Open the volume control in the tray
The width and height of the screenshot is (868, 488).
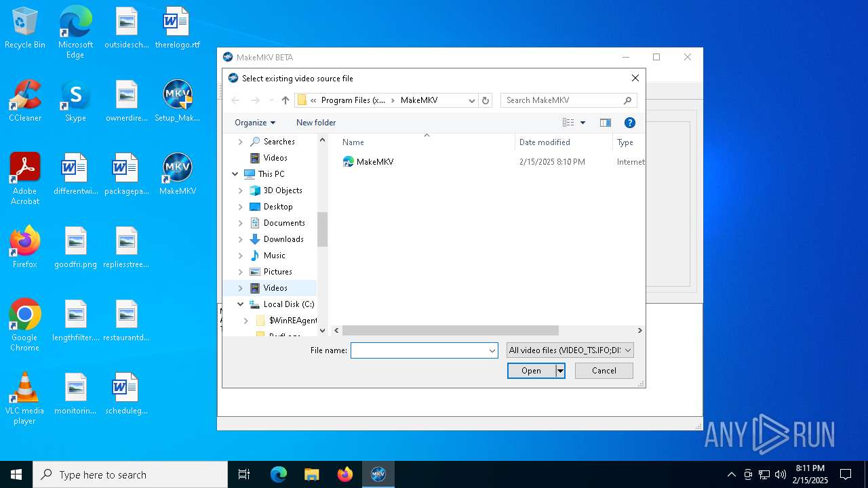781,474
